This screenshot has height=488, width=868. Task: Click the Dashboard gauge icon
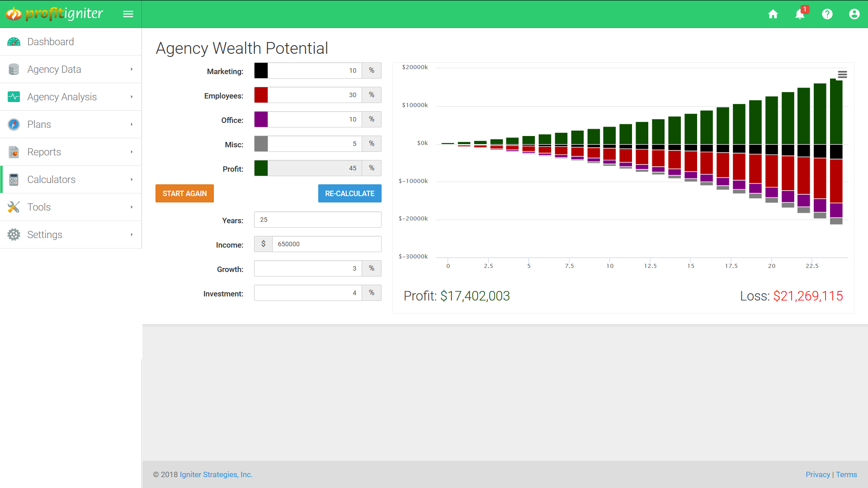(14, 42)
